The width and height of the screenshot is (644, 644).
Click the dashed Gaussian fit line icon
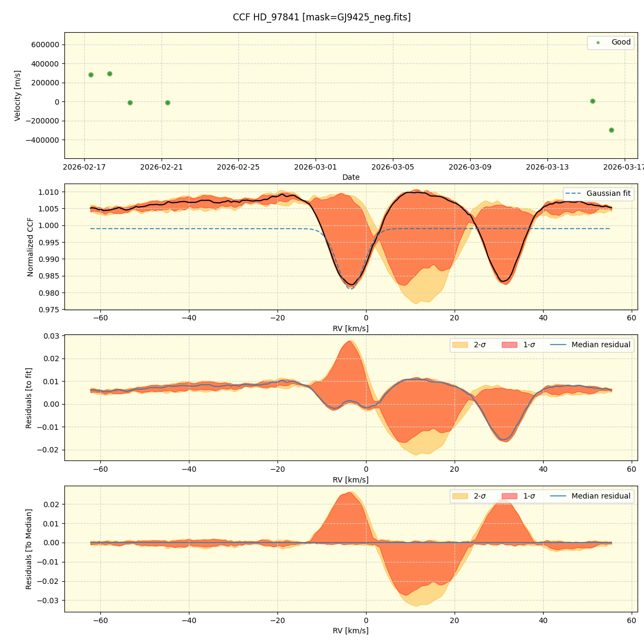point(574,194)
